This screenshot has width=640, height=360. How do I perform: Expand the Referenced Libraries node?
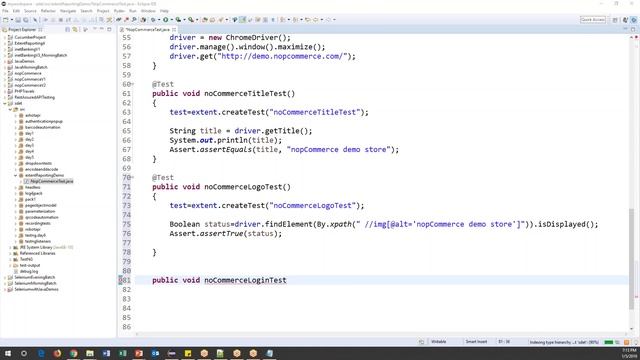pos(10,253)
